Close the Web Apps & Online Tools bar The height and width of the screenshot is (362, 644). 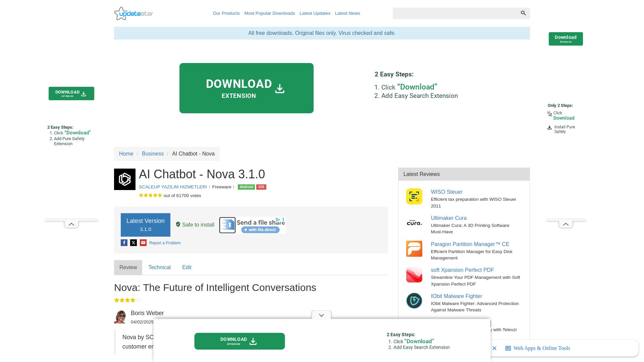[x=494, y=348]
